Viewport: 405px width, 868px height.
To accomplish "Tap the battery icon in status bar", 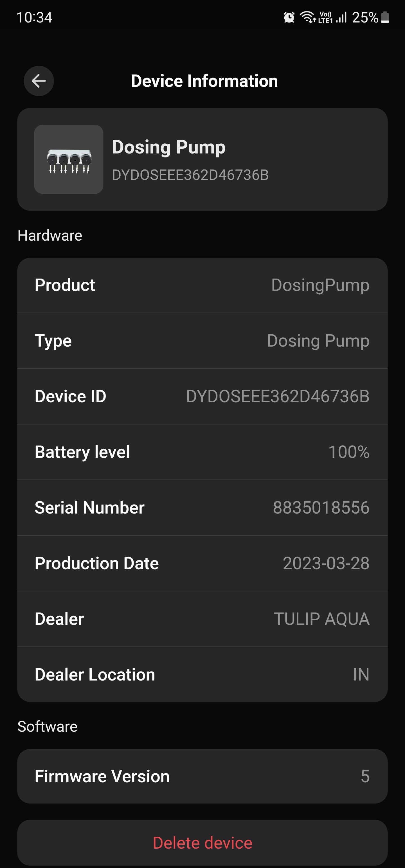I will [x=385, y=17].
